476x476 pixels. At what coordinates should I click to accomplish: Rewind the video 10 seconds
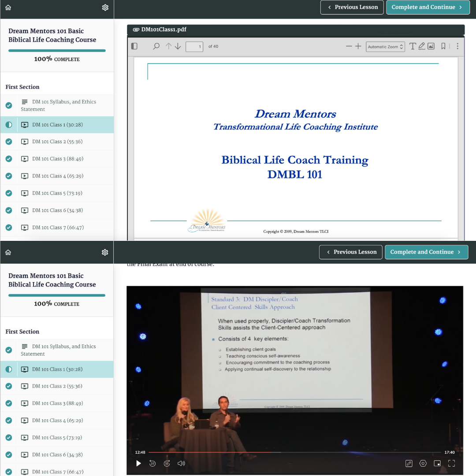click(x=152, y=463)
